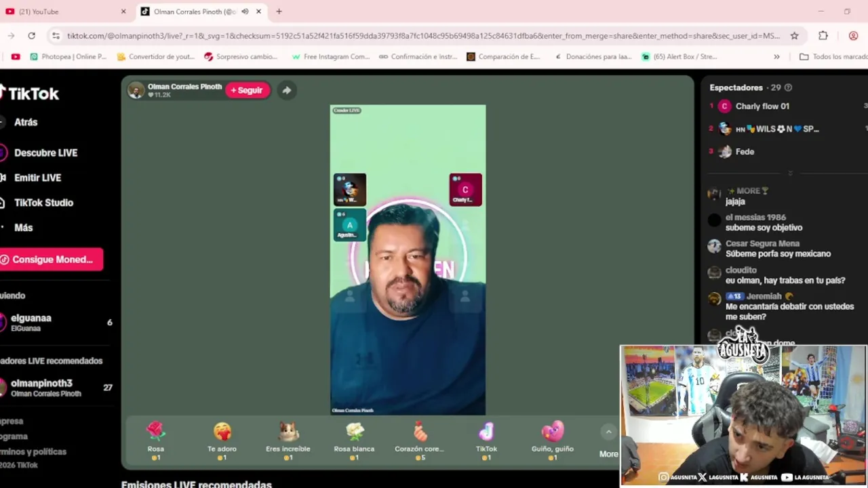The width and height of the screenshot is (868, 488).
Task: Open the YouTube bookmark icon
Action: point(16,57)
